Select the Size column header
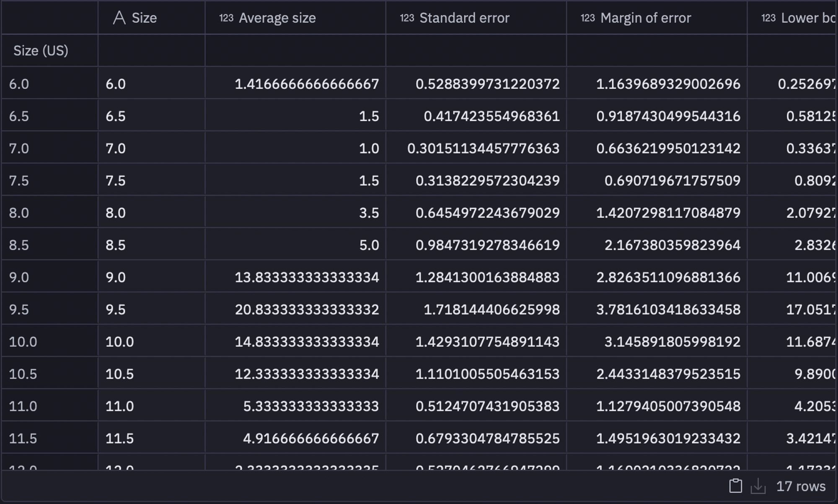 coord(144,18)
